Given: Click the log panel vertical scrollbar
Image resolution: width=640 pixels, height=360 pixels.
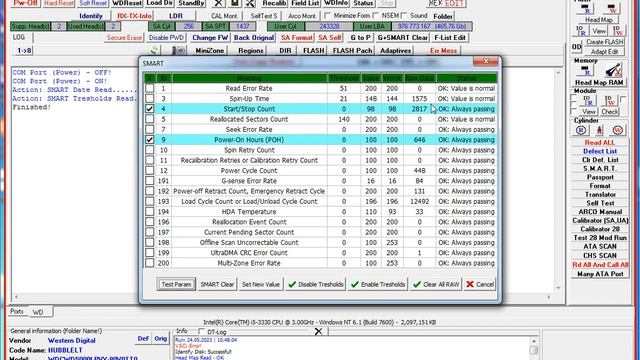Looking at the screenshot, I should point(558,180).
